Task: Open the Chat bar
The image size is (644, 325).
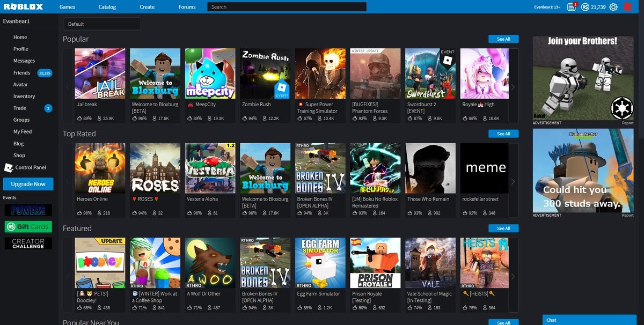Action: 589,320
